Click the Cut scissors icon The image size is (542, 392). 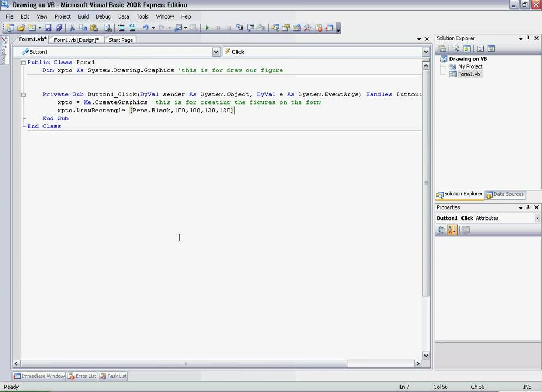click(72, 28)
